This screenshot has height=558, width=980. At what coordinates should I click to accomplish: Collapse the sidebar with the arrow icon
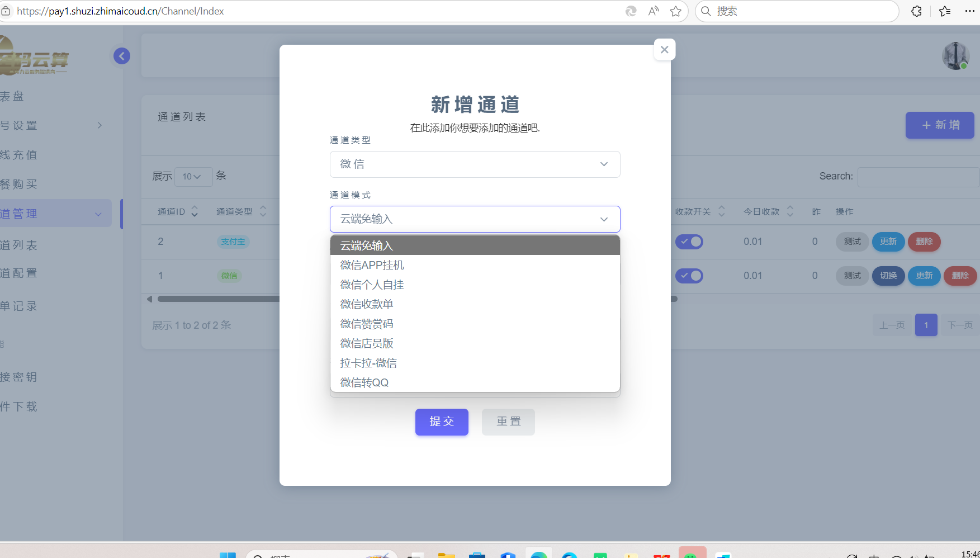(x=122, y=56)
